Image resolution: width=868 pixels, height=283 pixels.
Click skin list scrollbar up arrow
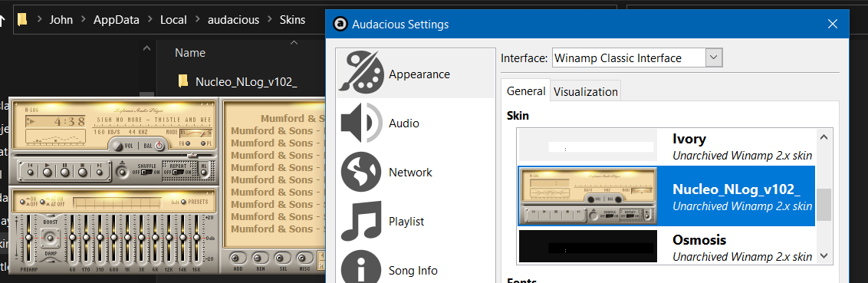pyautogui.click(x=824, y=137)
